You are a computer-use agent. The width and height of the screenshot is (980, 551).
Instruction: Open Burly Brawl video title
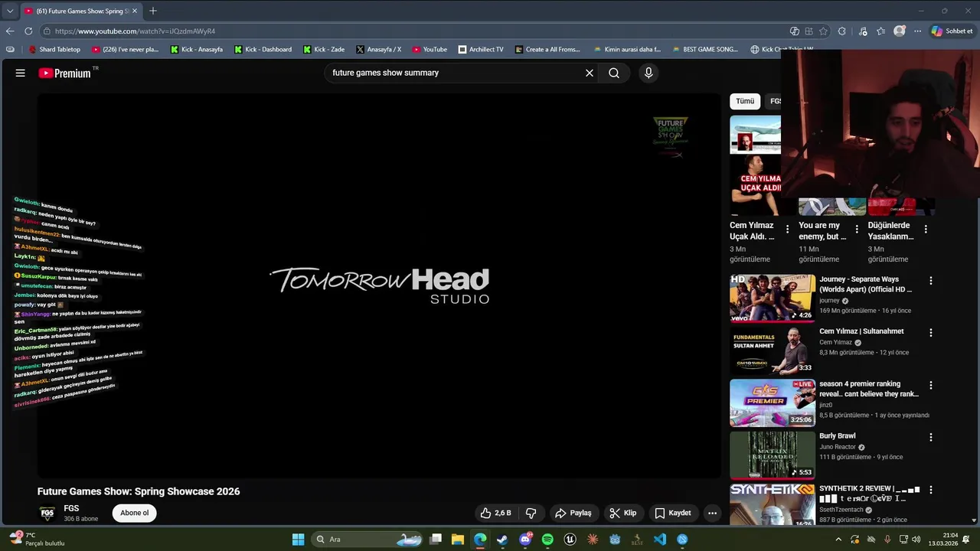tap(838, 436)
